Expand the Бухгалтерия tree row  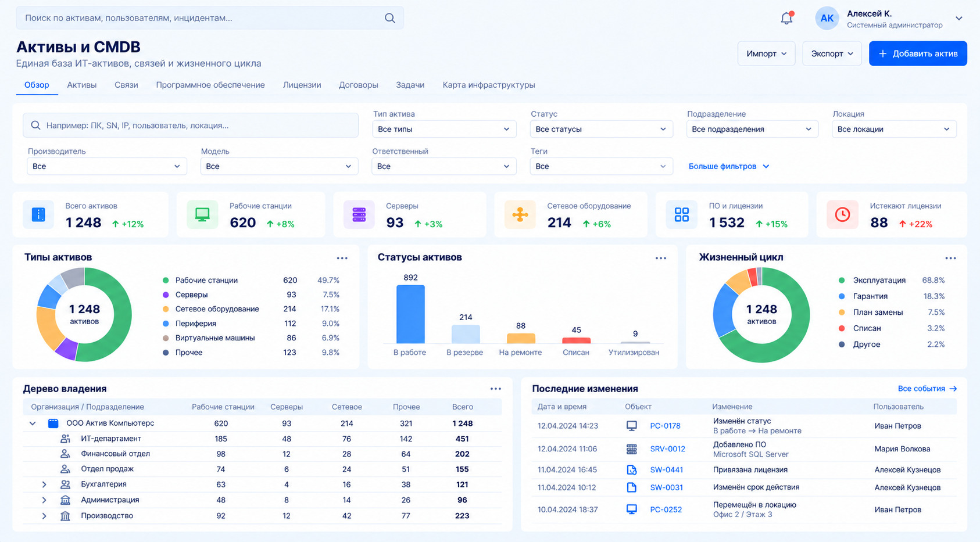(44, 484)
